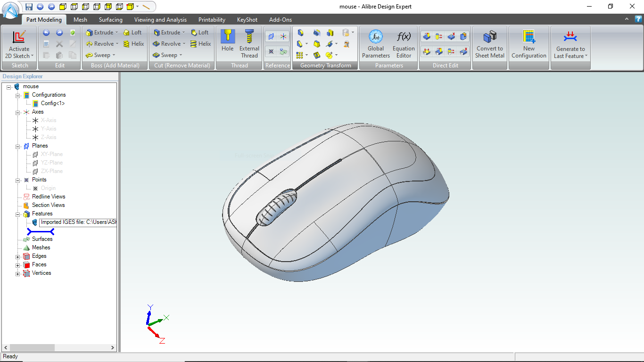This screenshot has height=362, width=644.
Task: Collapse the Features tree node
Action: pyautogui.click(x=18, y=214)
